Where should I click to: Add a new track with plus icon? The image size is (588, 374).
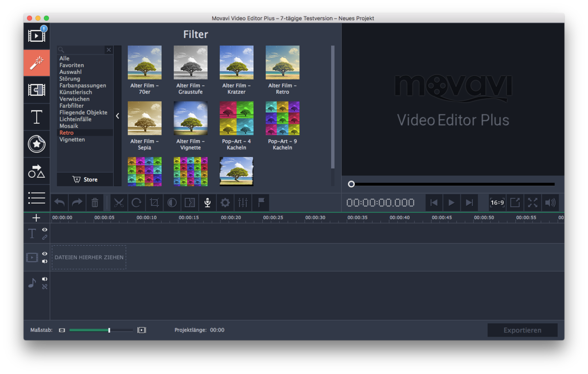(x=36, y=218)
